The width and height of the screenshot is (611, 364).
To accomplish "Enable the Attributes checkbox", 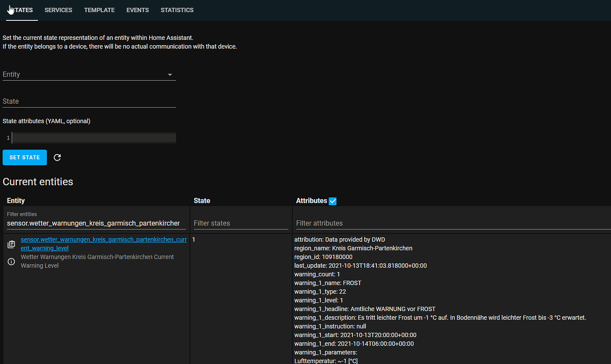I will pos(333,201).
